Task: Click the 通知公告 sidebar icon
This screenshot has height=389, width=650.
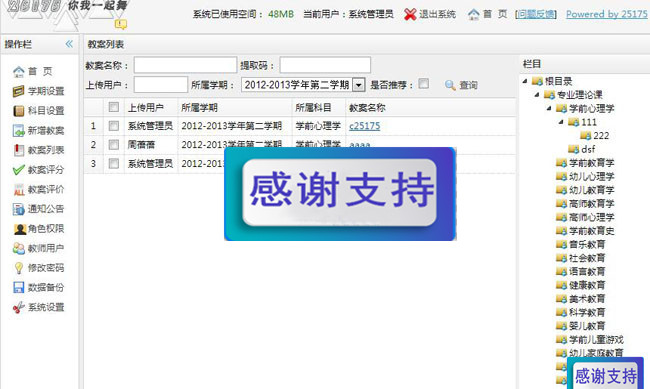Action: click(19, 209)
